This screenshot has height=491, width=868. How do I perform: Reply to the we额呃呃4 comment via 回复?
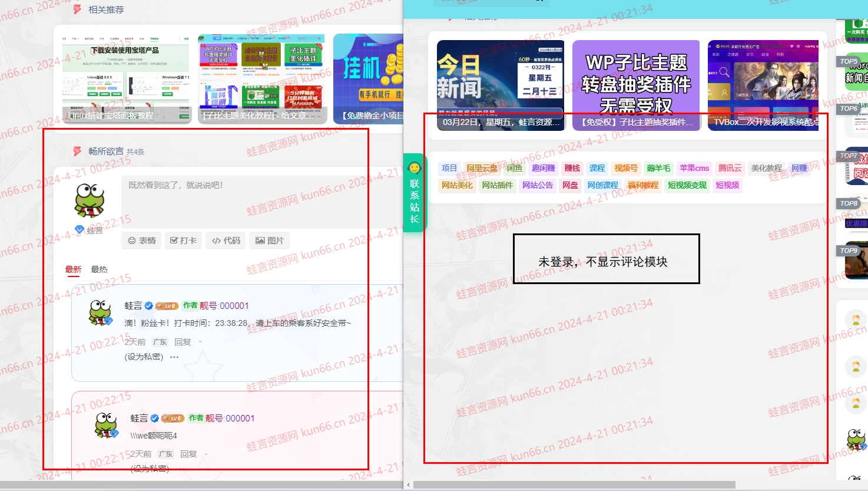(x=188, y=454)
